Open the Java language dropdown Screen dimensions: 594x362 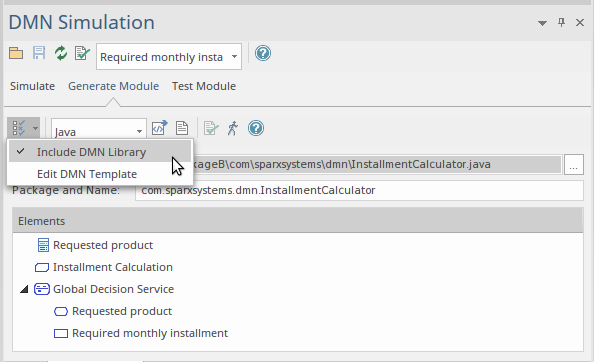[98, 131]
